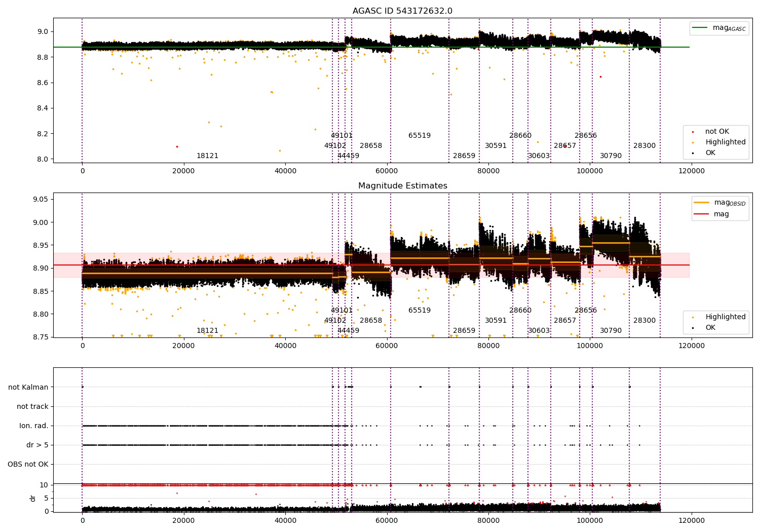Click the red 'mag' legend entry
The width and height of the screenshot is (760, 532).
point(712,214)
